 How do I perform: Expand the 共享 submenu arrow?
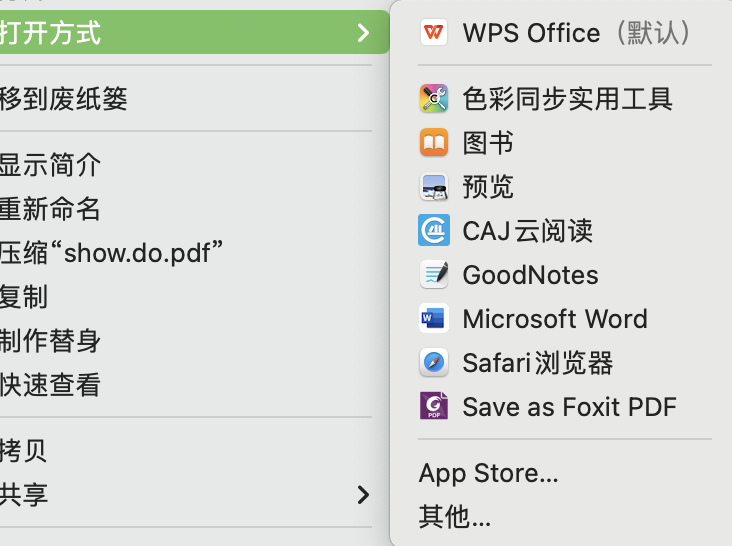point(363,494)
